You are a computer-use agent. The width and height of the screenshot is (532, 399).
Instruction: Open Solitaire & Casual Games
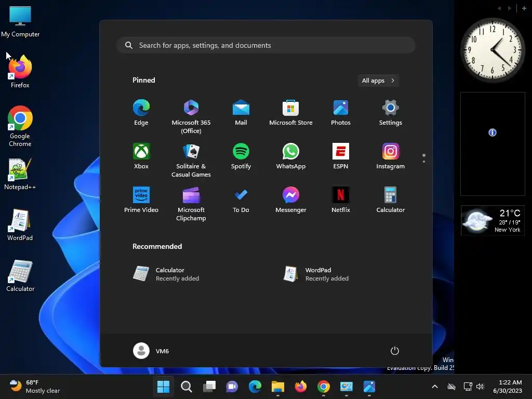point(191,161)
